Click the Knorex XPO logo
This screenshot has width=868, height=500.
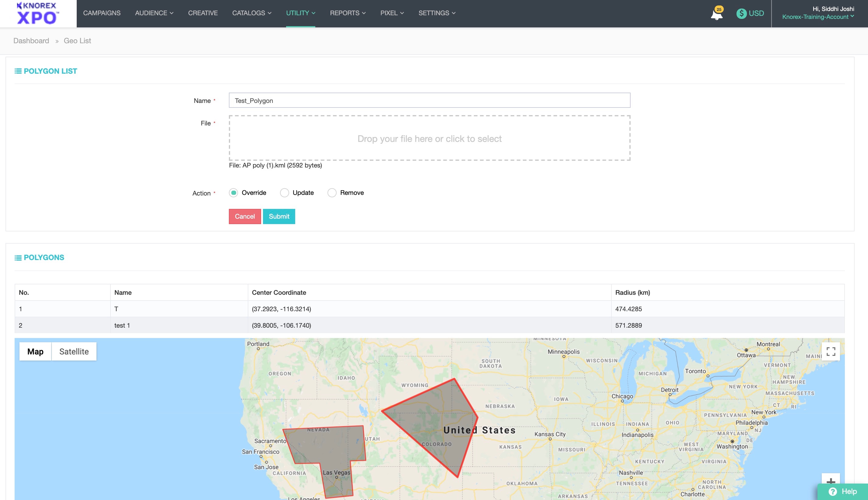tap(38, 13)
